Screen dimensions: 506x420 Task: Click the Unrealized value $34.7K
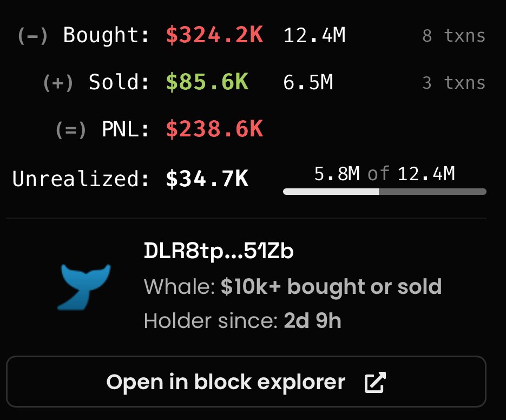(207, 179)
